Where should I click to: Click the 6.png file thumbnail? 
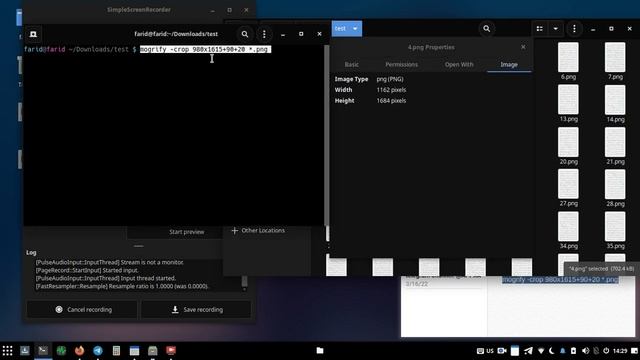pos(568,58)
